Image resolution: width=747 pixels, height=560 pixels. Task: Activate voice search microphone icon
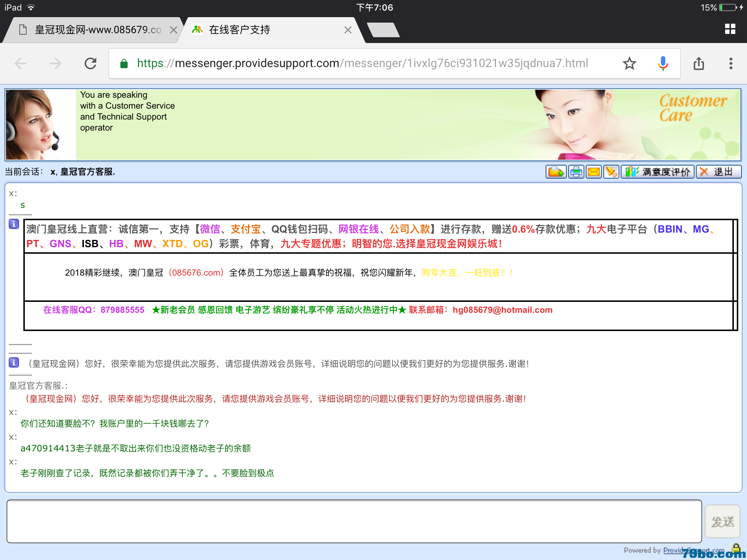pyautogui.click(x=663, y=63)
